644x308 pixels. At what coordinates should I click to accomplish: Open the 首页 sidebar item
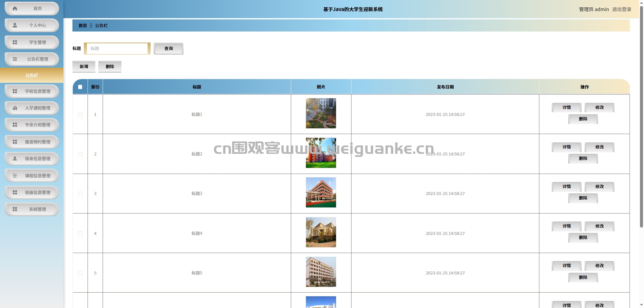(x=32, y=9)
